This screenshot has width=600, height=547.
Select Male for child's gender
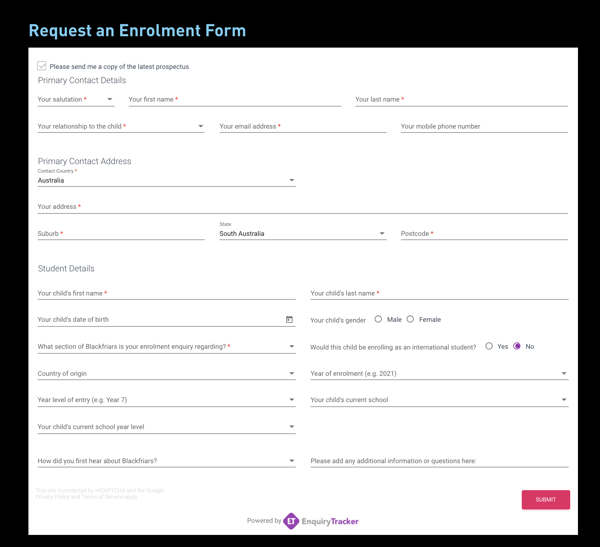(378, 319)
